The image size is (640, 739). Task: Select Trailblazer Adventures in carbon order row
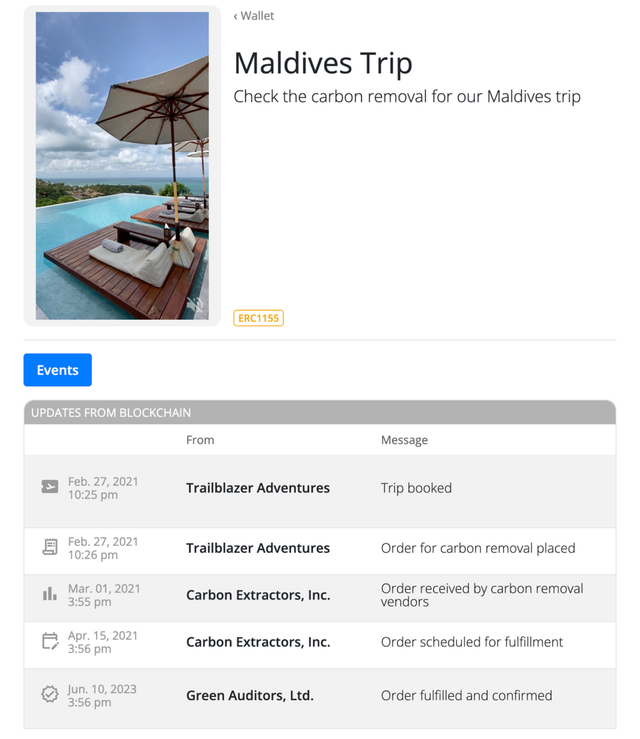coord(257,548)
